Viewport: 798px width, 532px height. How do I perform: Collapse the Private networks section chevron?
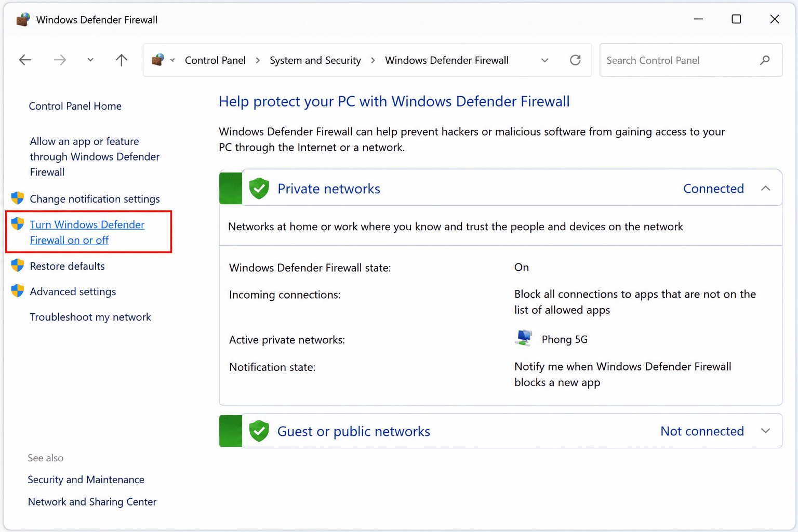coord(765,188)
